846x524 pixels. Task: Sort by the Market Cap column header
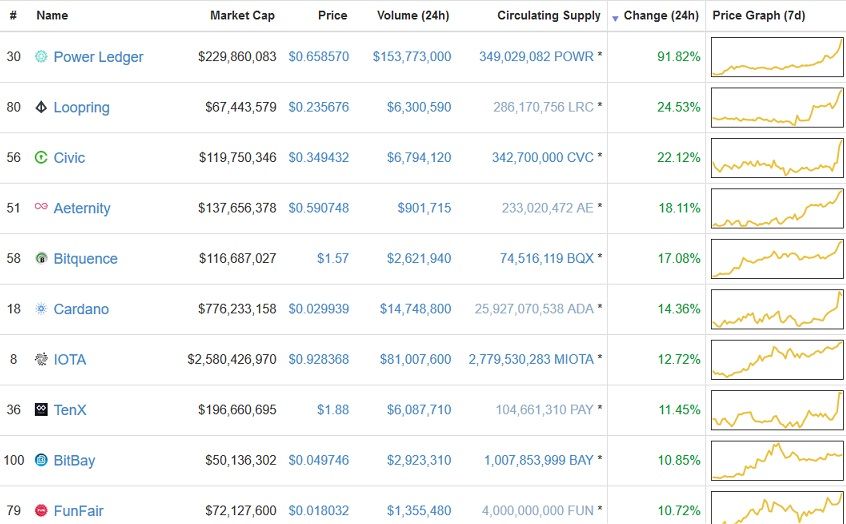coord(242,16)
